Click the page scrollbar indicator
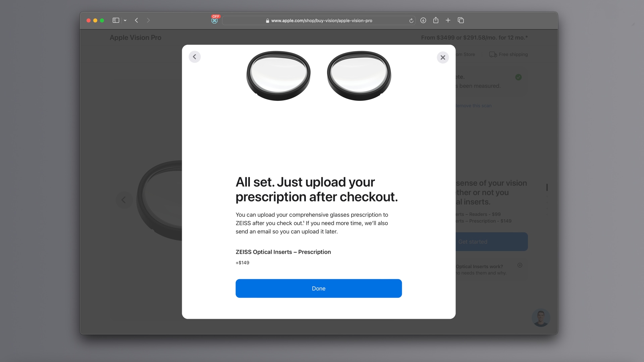644x362 pixels. coord(547,187)
